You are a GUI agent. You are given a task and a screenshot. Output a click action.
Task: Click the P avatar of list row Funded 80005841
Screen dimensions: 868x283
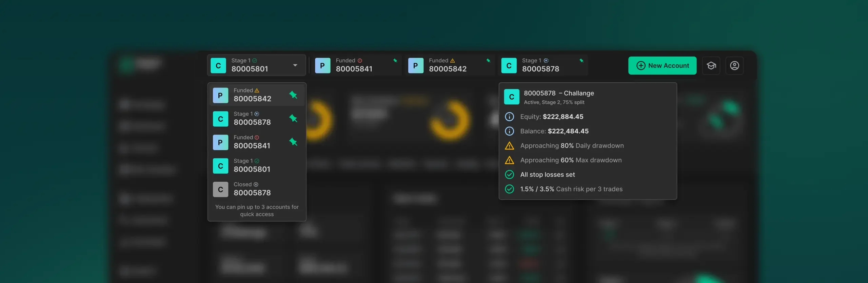[220, 143]
